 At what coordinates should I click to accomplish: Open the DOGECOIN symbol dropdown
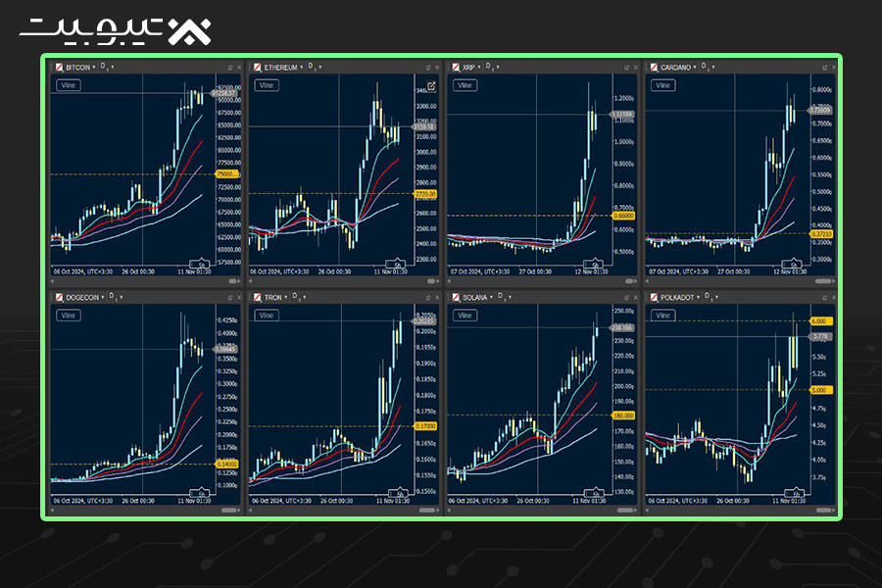tap(102, 298)
